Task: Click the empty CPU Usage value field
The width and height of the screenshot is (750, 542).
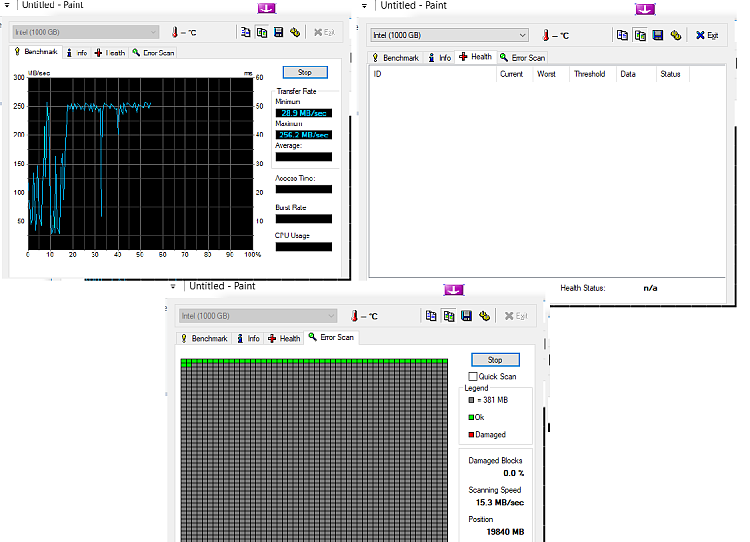Action: tap(304, 247)
